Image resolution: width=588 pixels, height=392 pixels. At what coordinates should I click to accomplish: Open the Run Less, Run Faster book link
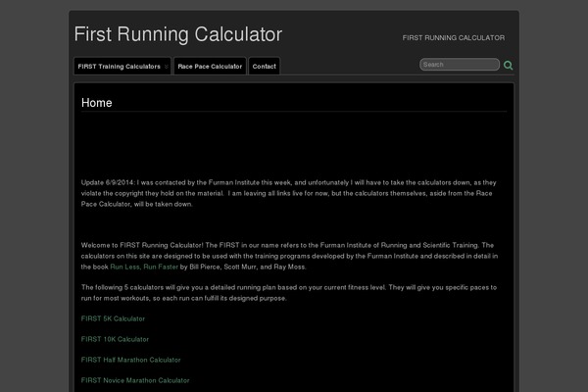click(x=144, y=267)
